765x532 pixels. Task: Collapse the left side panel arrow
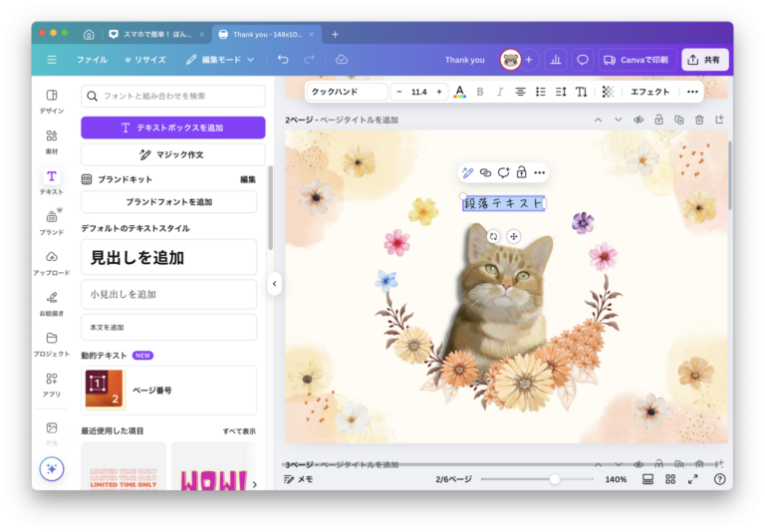pyautogui.click(x=274, y=284)
